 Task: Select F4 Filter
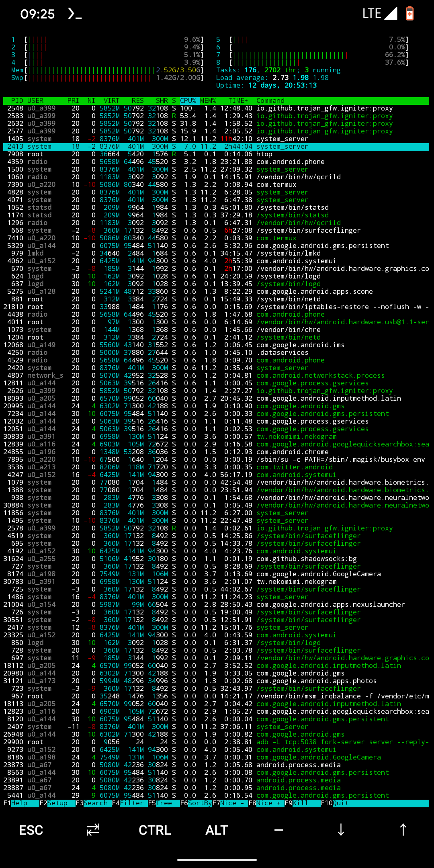tap(130, 803)
